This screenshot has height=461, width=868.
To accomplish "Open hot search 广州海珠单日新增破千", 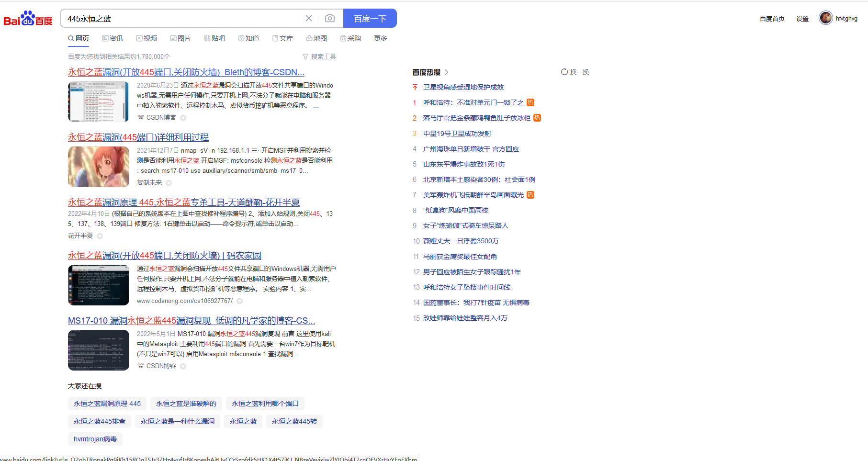I will (x=471, y=149).
